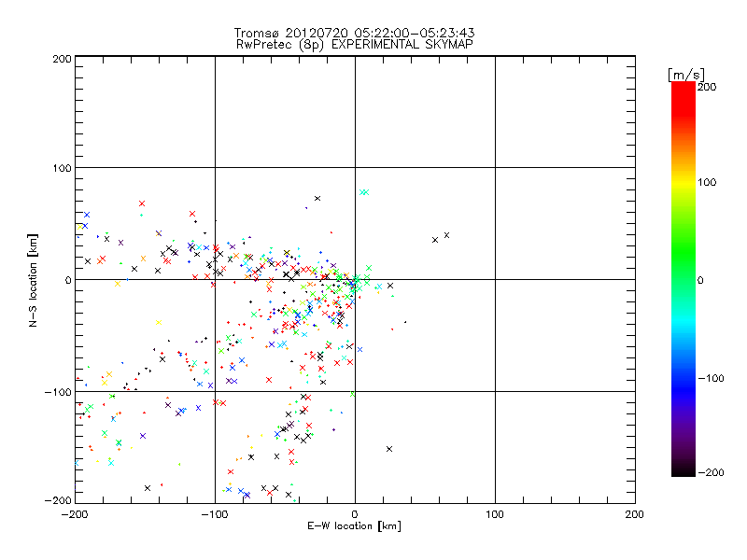This screenshot has width=747, height=560.
Task: Click the N-S axis tick label '200'
Action: tap(62, 59)
